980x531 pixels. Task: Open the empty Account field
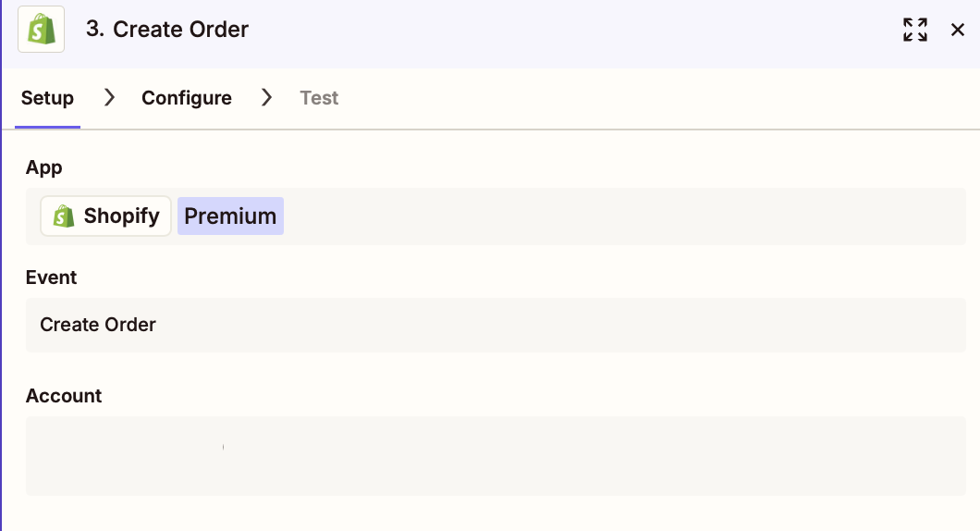coord(496,455)
